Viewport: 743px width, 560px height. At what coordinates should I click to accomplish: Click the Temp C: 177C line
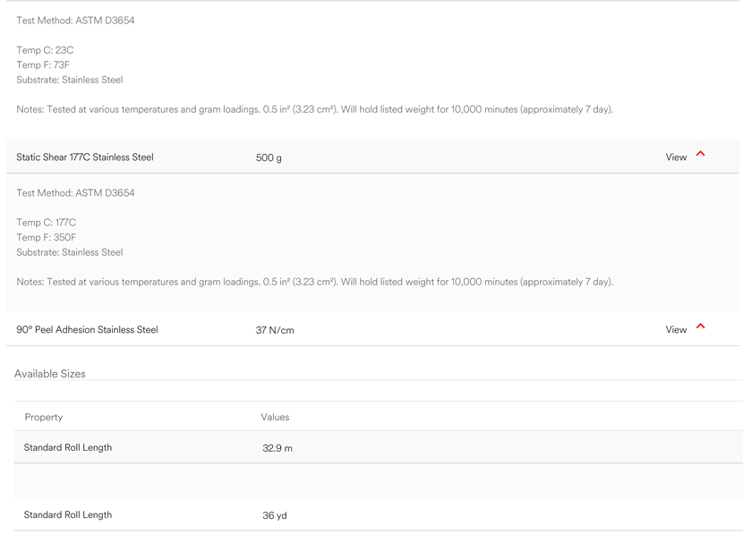[x=46, y=223]
